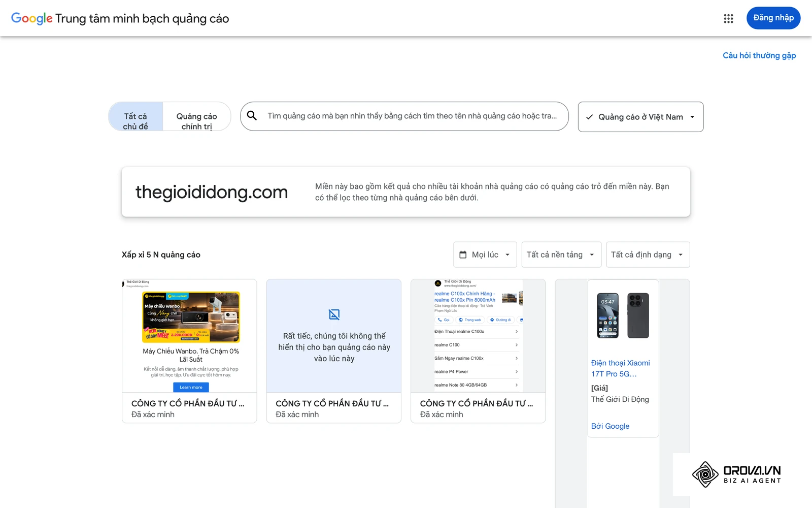Click the advertiser name under the Wanbo ad card
Image resolution: width=812 pixels, height=508 pixels.
[x=188, y=403]
